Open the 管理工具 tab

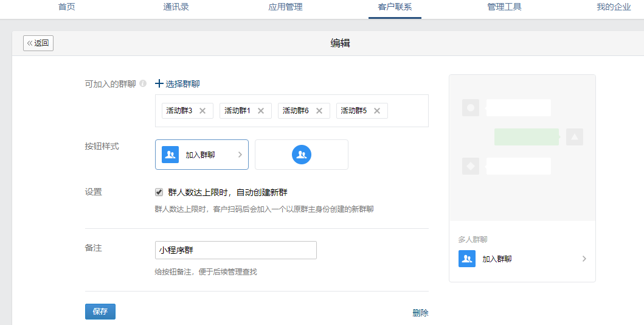click(504, 7)
